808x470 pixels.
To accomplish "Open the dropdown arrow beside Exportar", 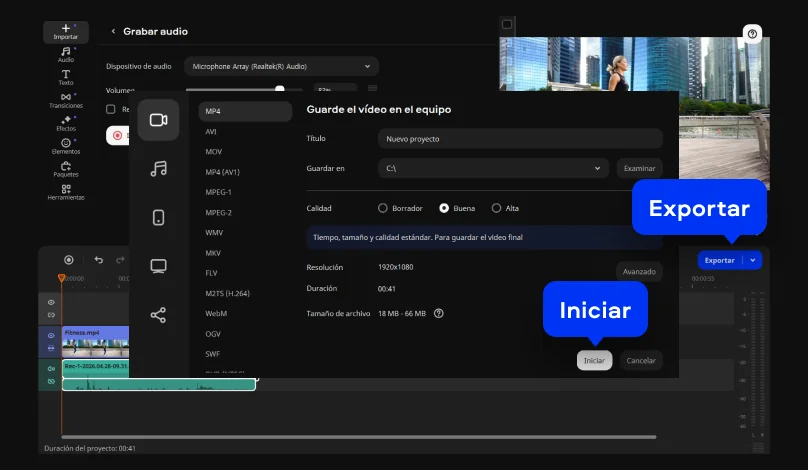I will [x=753, y=260].
